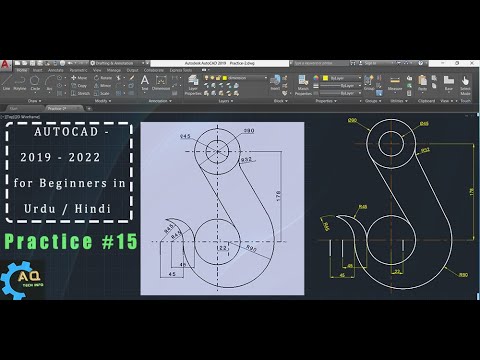Select the Text annotation tool
The width and height of the screenshot is (480, 360).
click(145, 83)
